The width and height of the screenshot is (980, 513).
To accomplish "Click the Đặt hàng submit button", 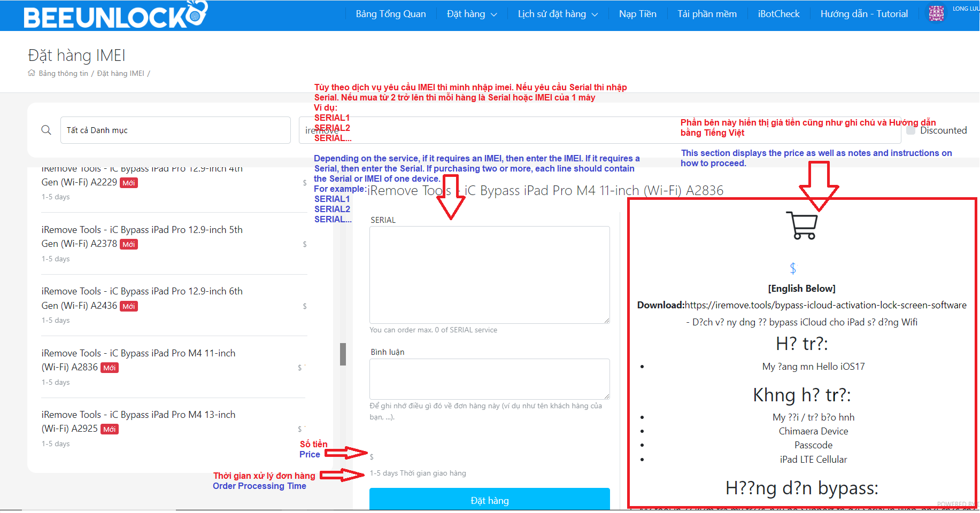I will coord(490,500).
